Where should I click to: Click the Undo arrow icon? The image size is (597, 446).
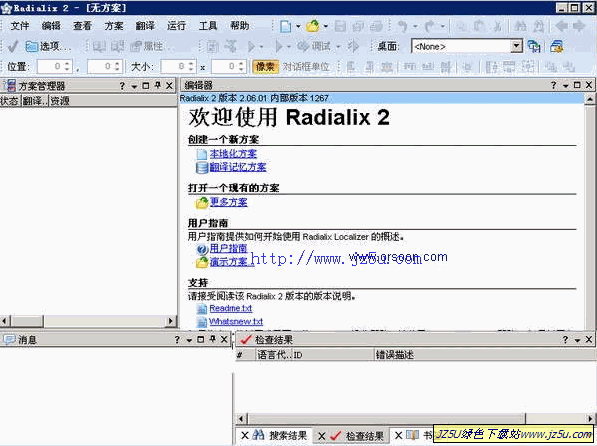(402, 26)
